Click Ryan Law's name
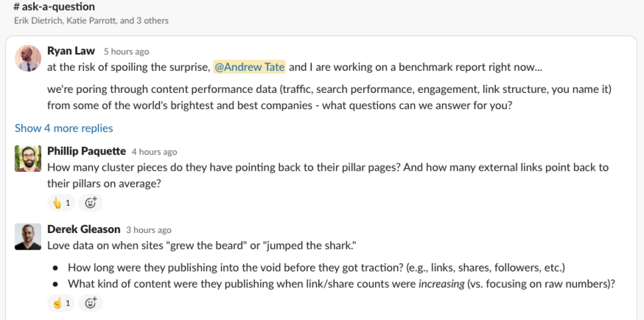This screenshot has width=644, height=320. [71, 51]
